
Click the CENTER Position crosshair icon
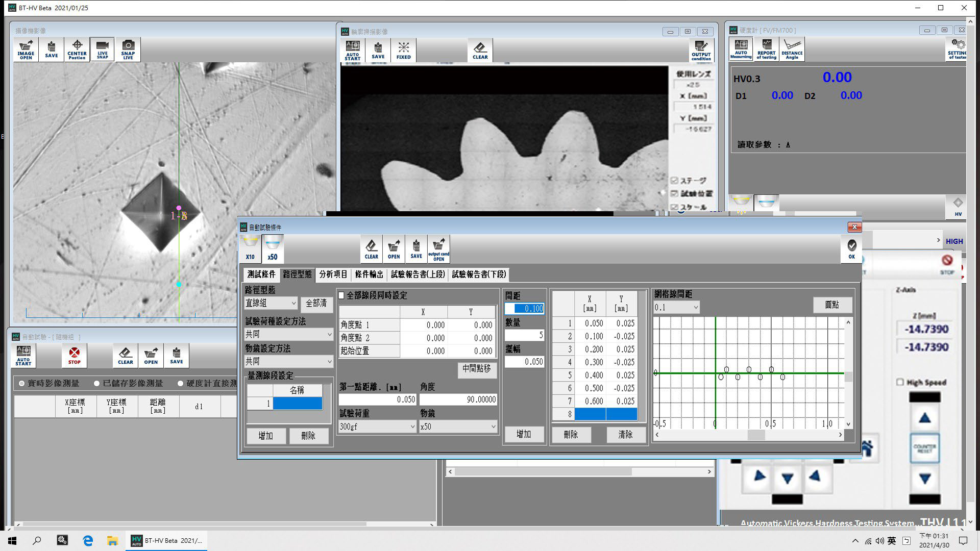click(77, 49)
